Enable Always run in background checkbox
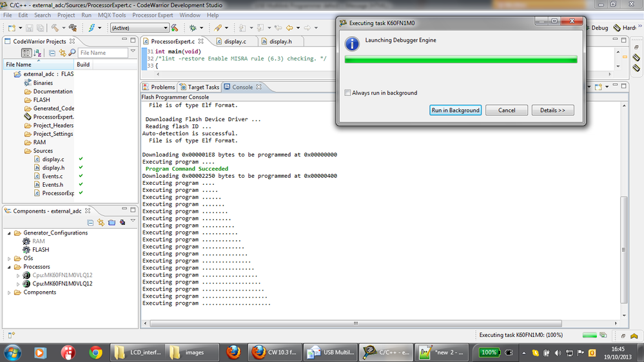This screenshot has width=644, height=362. point(347,93)
